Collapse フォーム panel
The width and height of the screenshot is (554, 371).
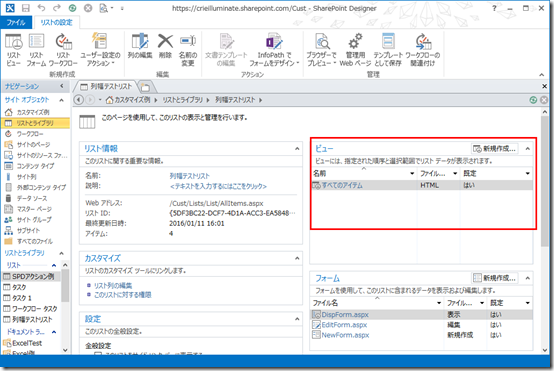pyautogui.click(x=528, y=278)
